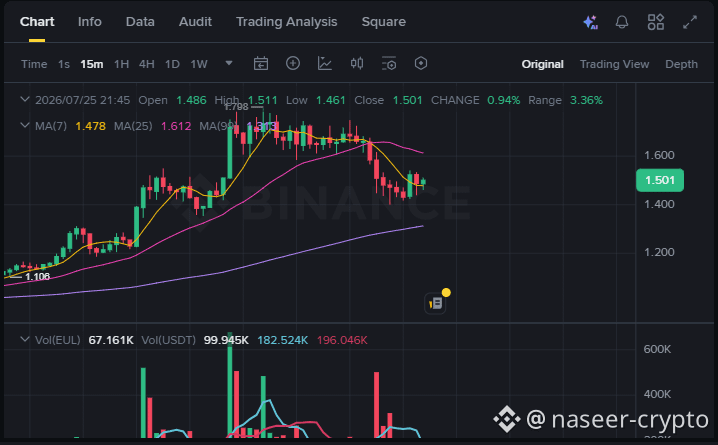Select the 1W interval
The width and height of the screenshot is (718, 445).
[199, 64]
